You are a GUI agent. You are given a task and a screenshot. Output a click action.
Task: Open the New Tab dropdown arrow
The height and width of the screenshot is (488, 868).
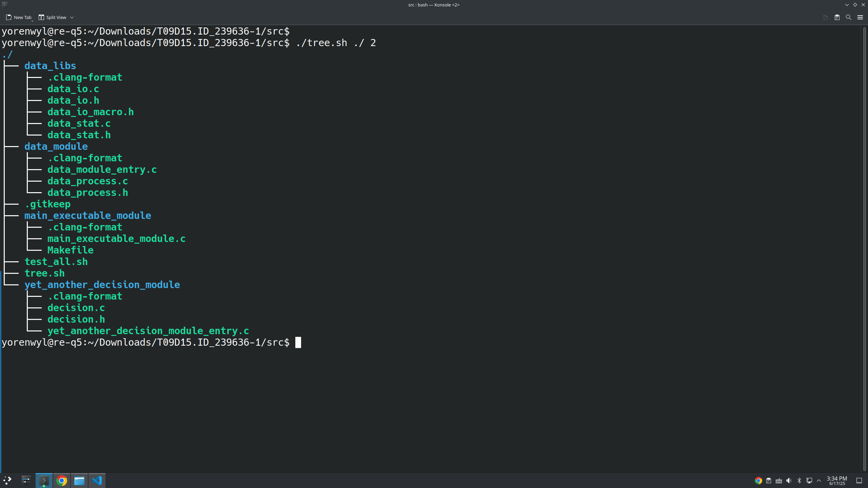tap(33, 21)
